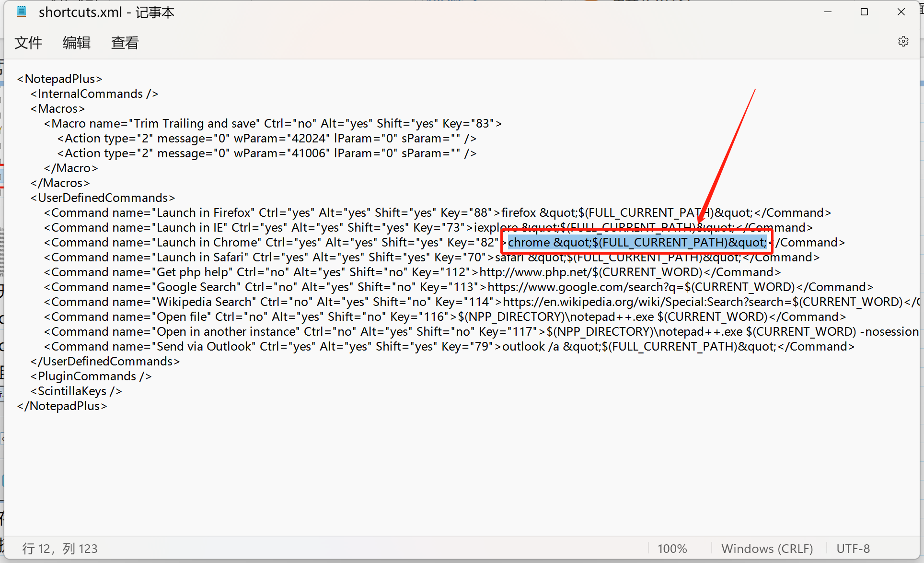Click the Launch in Safari command line
The height and width of the screenshot is (563, 924).
pyautogui.click(x=432, y=257)
